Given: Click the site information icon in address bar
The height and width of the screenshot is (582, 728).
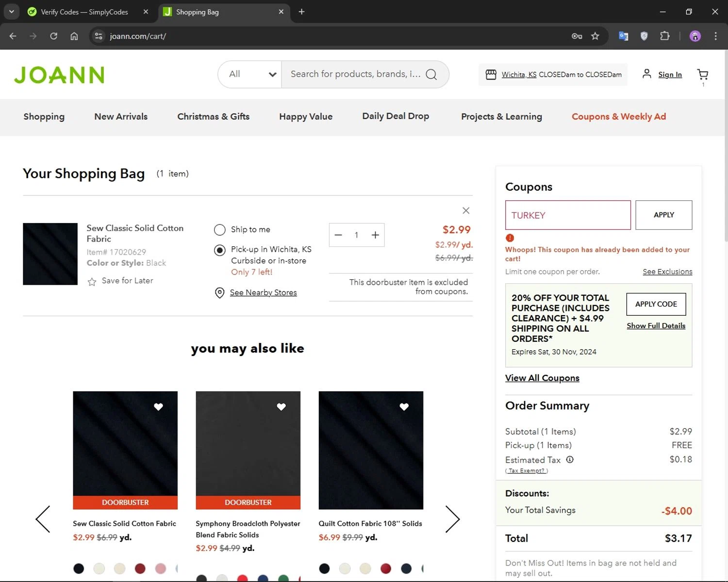Looking at the screenshot, I should point(99,36).
